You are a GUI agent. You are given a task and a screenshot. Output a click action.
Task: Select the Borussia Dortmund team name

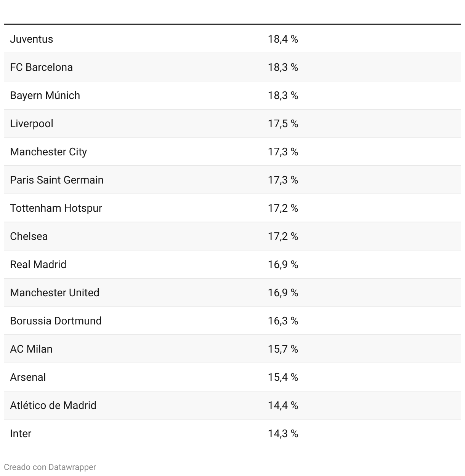(56, 321)
